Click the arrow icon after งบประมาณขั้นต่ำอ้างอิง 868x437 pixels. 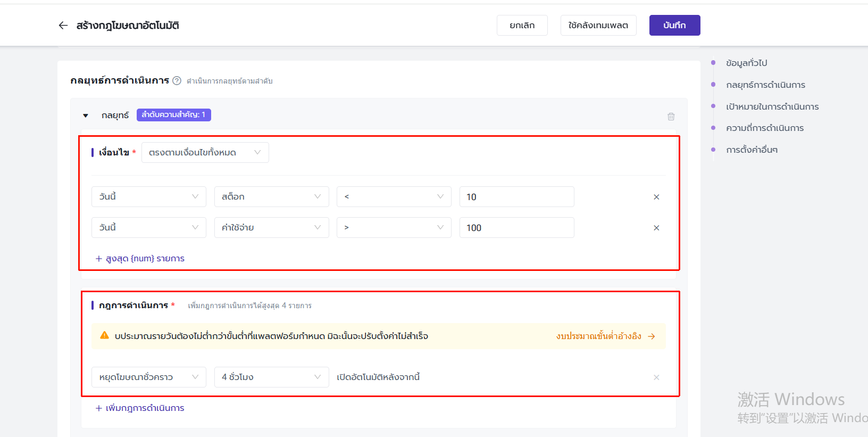652,336
